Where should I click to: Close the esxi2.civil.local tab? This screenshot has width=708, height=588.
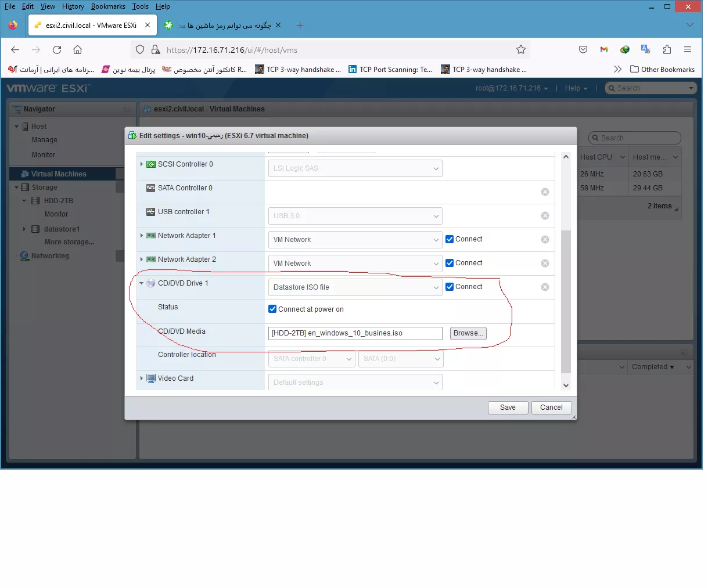[148, 26]
